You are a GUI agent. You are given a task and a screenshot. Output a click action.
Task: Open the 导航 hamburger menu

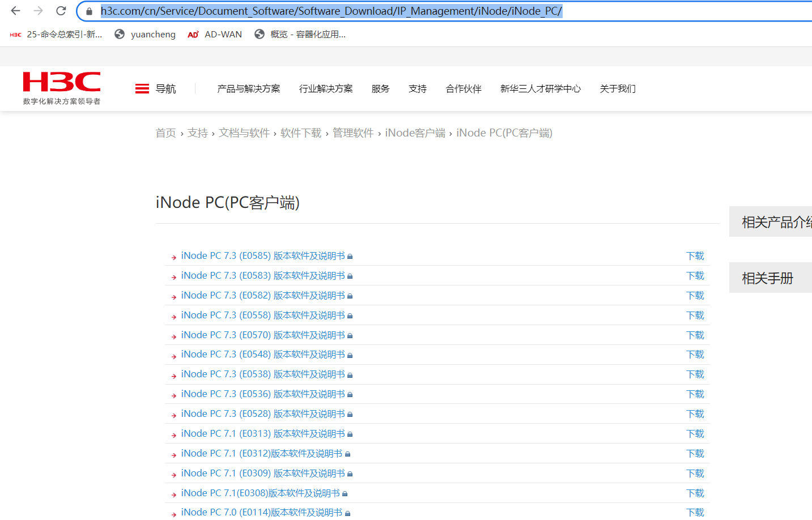(x=156, y=89)
